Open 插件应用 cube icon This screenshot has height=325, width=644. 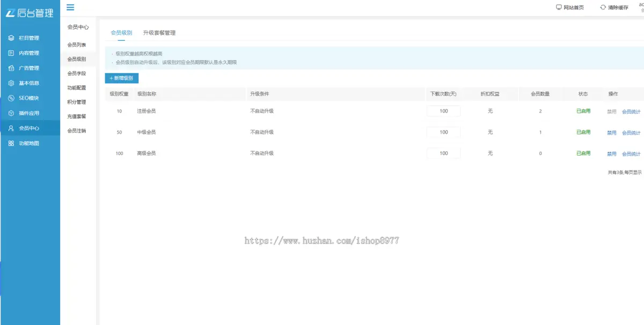coord(11,113)
